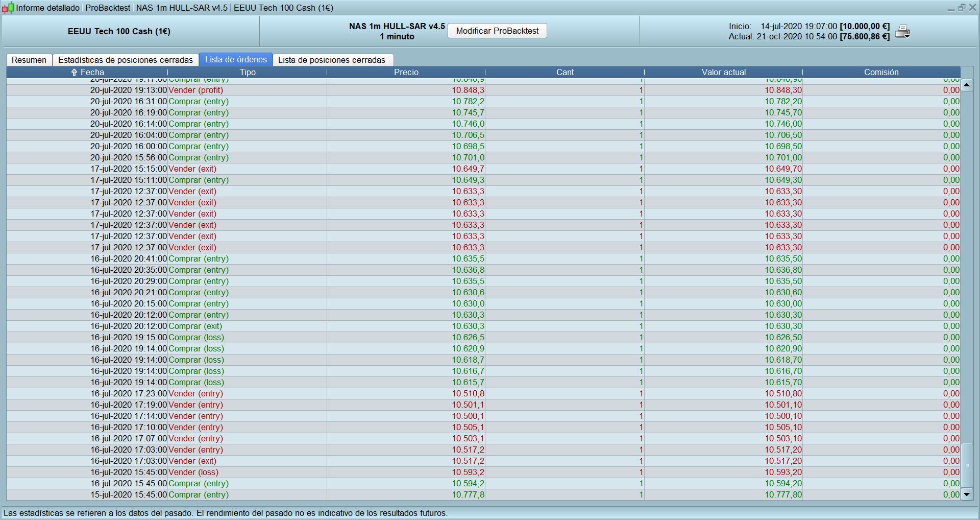This screenshot has width=980, height=520.
Task: Click the printer icon in header
Action: click(902, 31)
